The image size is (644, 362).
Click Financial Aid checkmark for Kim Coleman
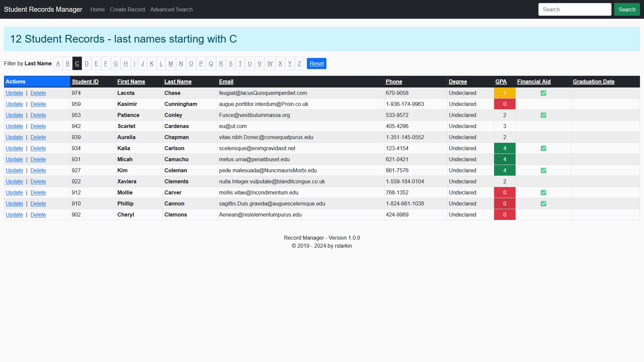pos(543,171)
